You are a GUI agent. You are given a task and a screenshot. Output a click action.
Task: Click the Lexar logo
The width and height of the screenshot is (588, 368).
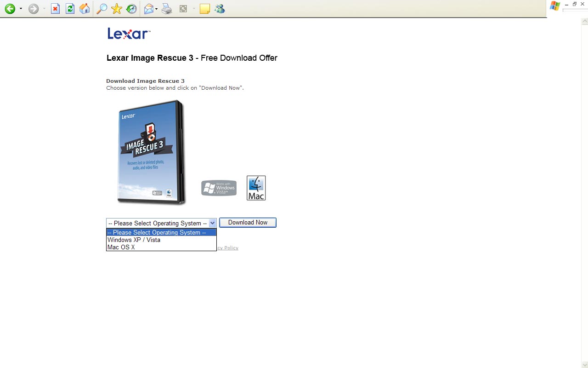point(129,34)
